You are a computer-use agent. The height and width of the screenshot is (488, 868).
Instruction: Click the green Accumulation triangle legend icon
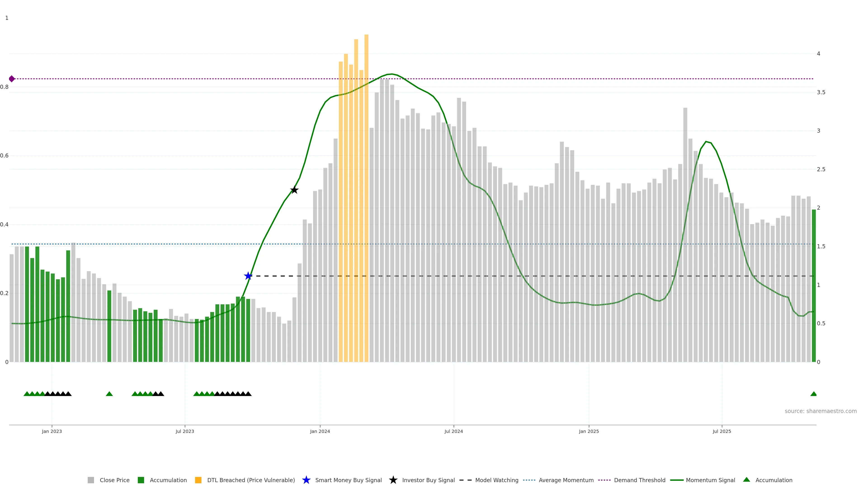(x=746, y=480)
